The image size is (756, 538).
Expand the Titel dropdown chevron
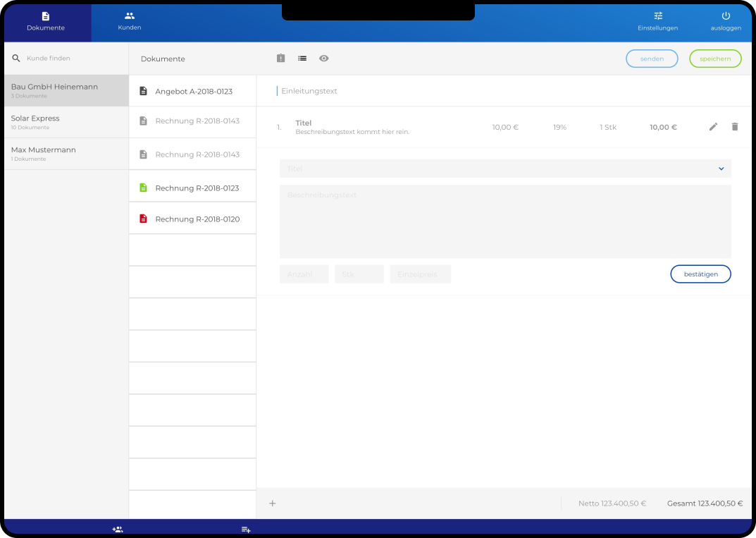coord(721,169)
